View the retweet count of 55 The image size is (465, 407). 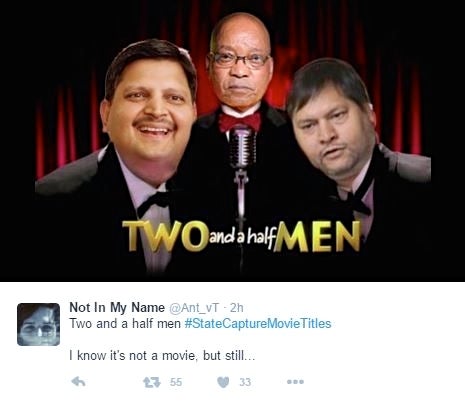pos(176,382)
